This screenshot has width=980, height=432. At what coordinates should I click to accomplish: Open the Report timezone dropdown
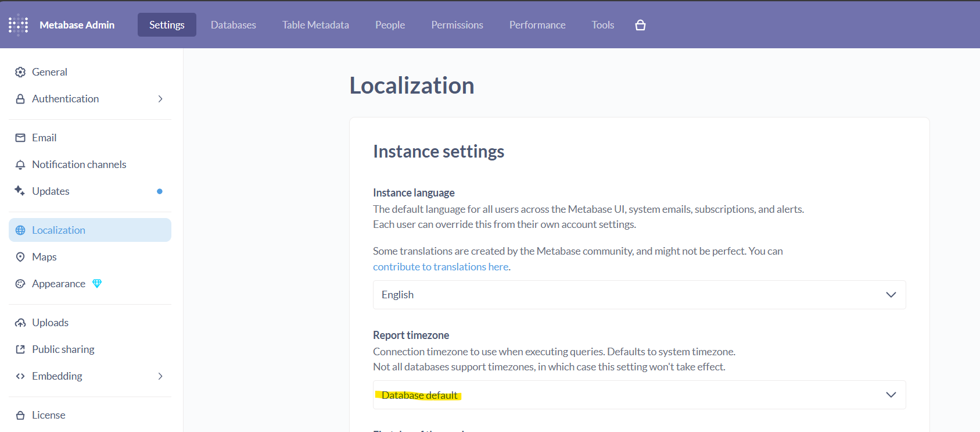pos(639,395)
